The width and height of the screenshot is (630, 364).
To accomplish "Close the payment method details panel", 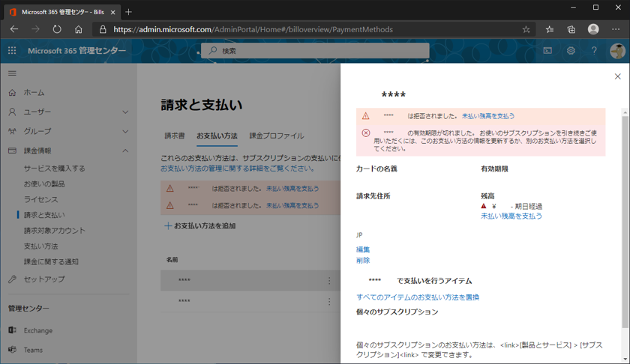I will coord(617,76).
